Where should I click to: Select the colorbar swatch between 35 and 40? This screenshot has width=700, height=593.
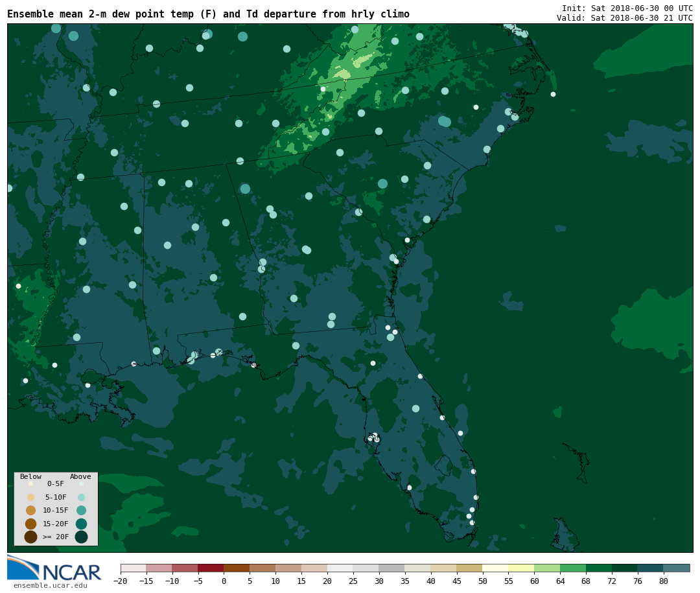(x=418, y=568)
